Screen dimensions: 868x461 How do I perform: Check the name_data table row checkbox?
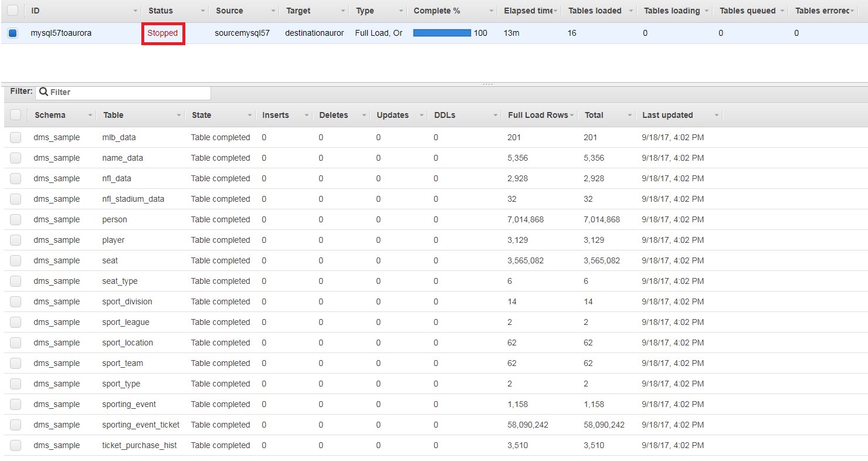16,158
